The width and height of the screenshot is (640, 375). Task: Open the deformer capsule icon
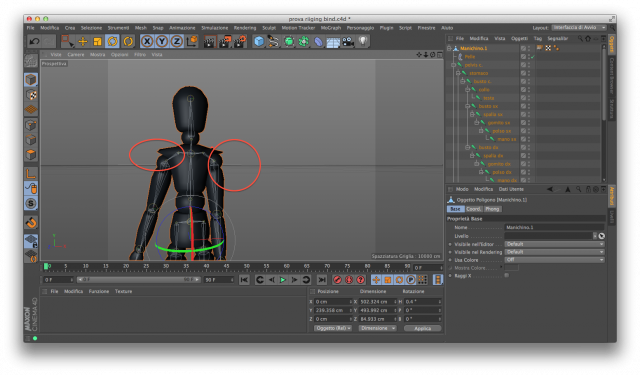(x=318, y=41)
